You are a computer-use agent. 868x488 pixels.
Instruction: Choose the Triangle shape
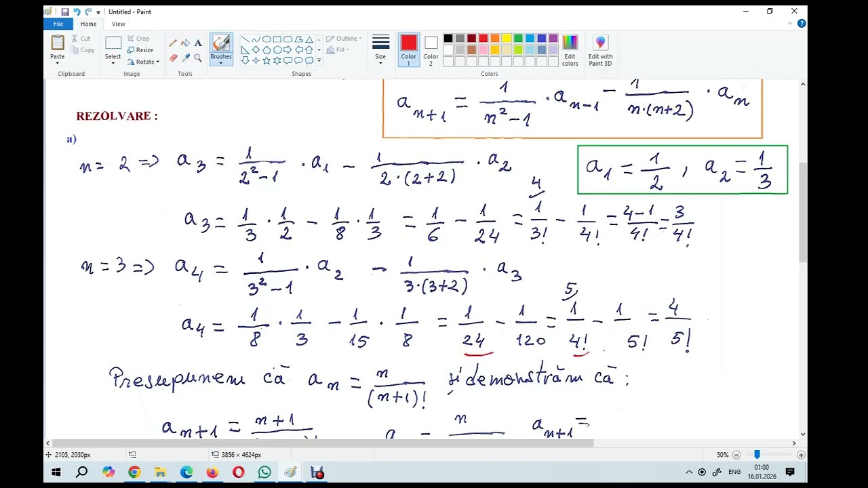pos(309,39)
